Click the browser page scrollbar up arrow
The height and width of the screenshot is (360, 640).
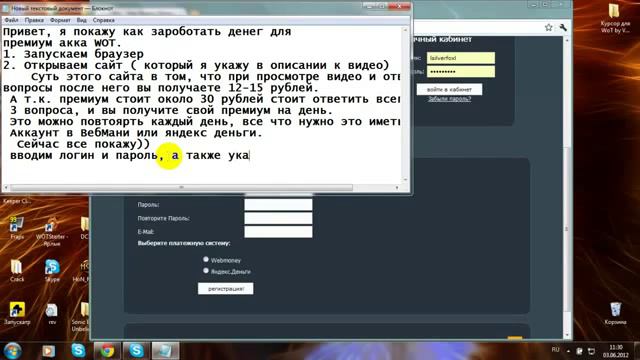(x=567, y=40)
